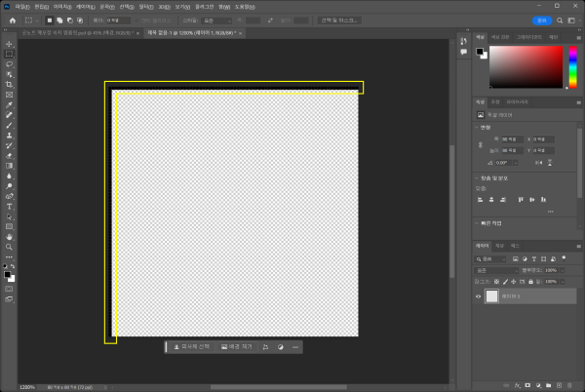Toggle pixel layer filter in Layers panel

tap(515, 258)
